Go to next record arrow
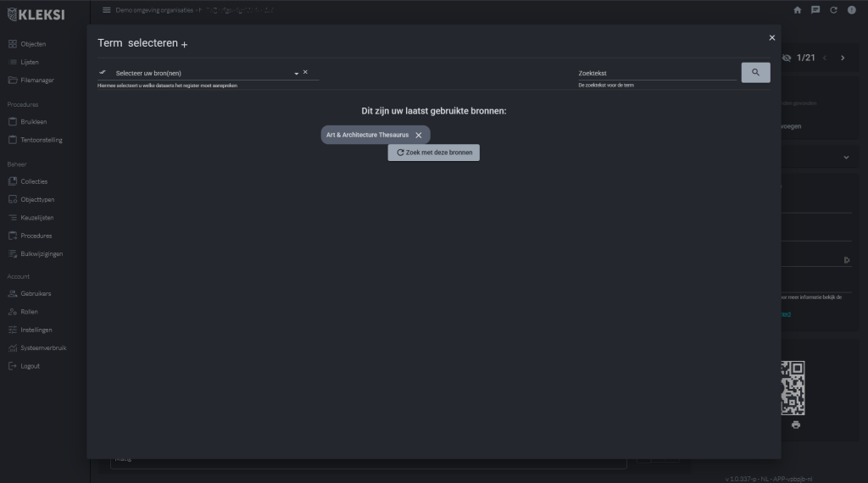The width and height of the screenshot is (868, 483). click(842, 58)
